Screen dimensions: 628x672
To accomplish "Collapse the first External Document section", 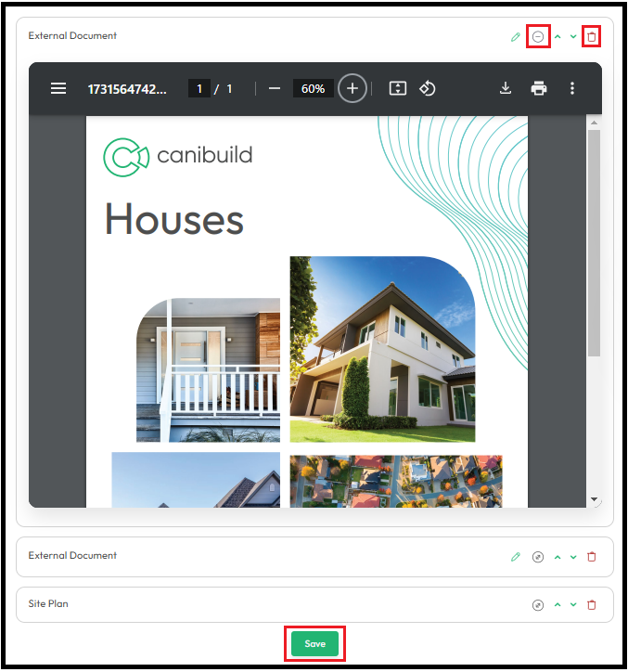I will 538,37.
